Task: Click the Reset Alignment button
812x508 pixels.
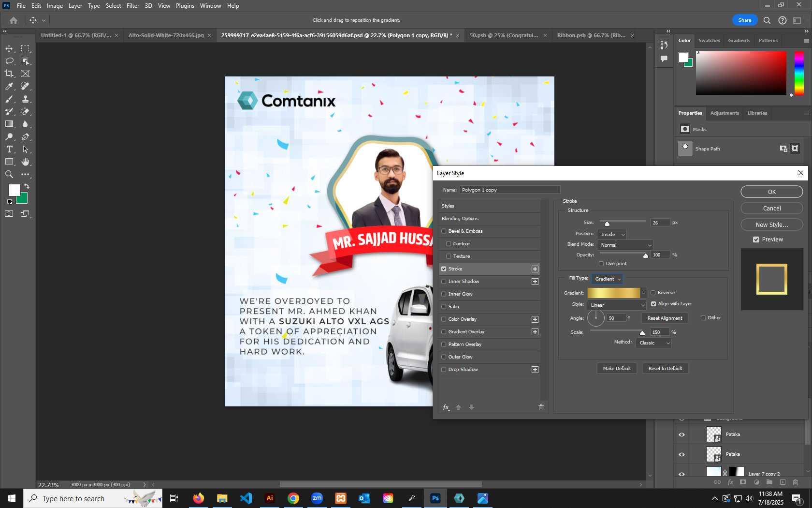Action: (x=665, y=318)
